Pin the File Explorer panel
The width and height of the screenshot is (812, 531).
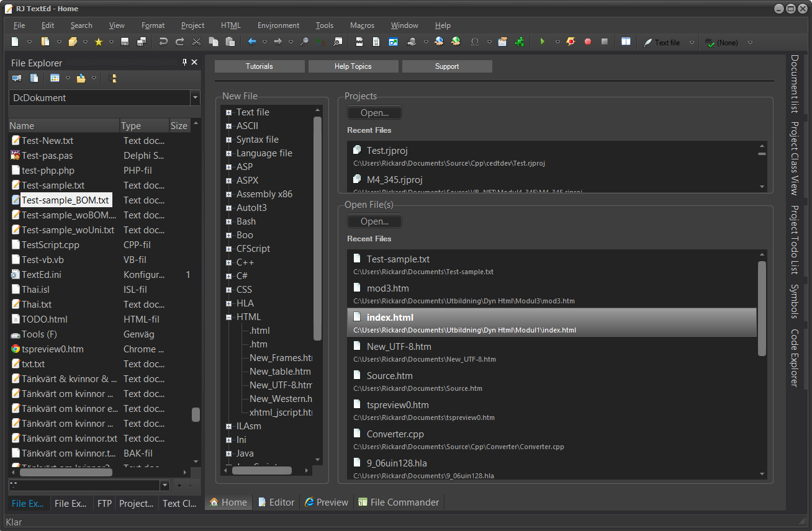pos(184,63)
